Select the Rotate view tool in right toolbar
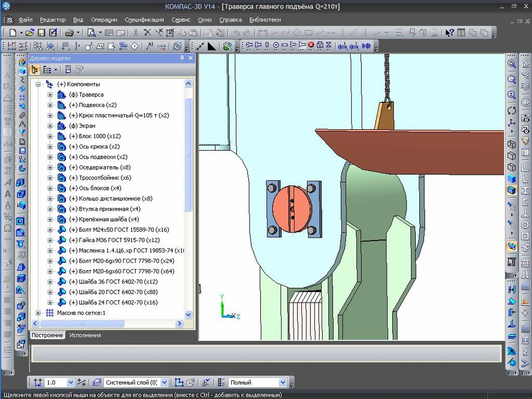This screenshot has height=399, width=532. click(x=512, y=110)
